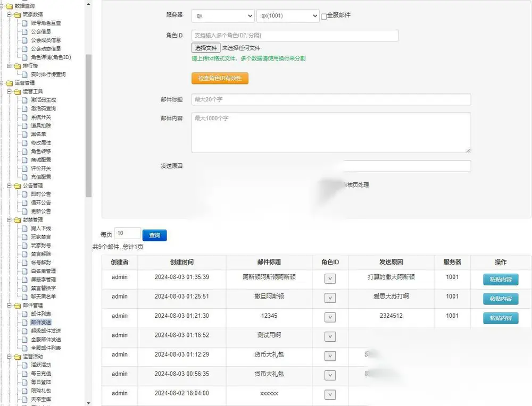Image resolution: width=532 pixels, height=406 pixels.
Task: Click the page icon beside 邮件列表
Action: [x=24, y=314]
